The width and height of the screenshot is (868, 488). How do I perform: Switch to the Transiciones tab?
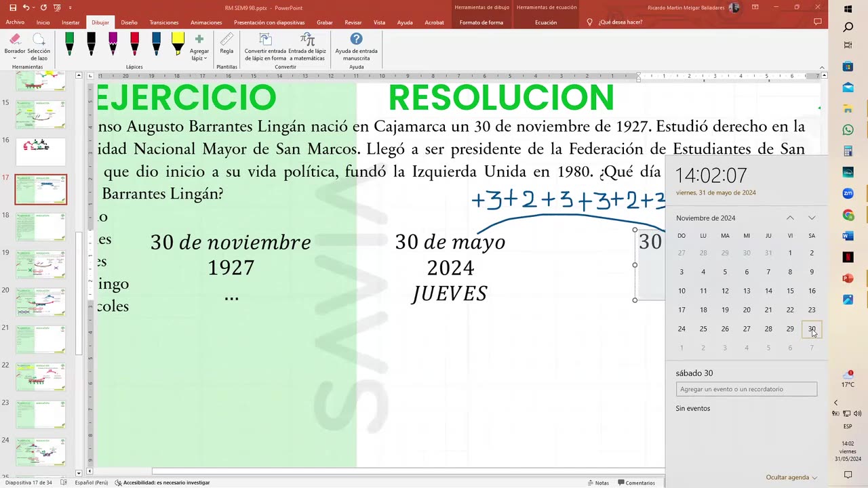[164, 22]
